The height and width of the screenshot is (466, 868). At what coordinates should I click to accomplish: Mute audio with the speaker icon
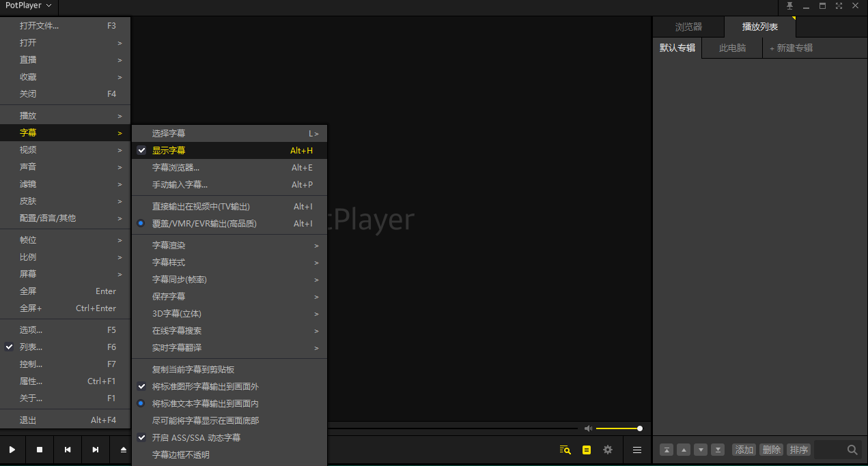click(x=588, y=428)
